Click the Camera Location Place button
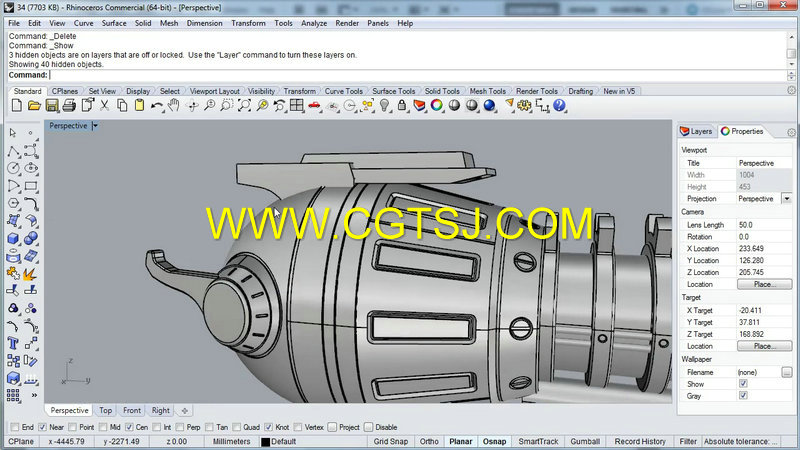This screenshot has height=450, width=800. 764,284
